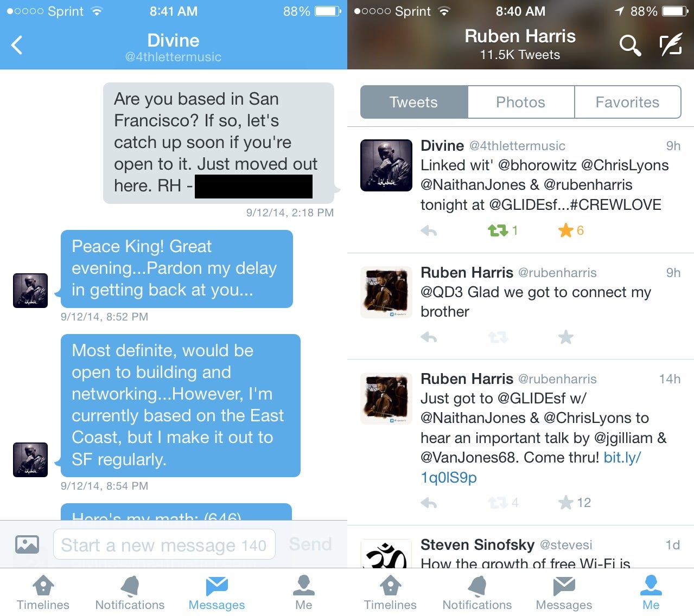Screen dimensions: 694x616
Task: Favorite the @QD3 Glad we got to connect tweet
Action: coord(566,337)
